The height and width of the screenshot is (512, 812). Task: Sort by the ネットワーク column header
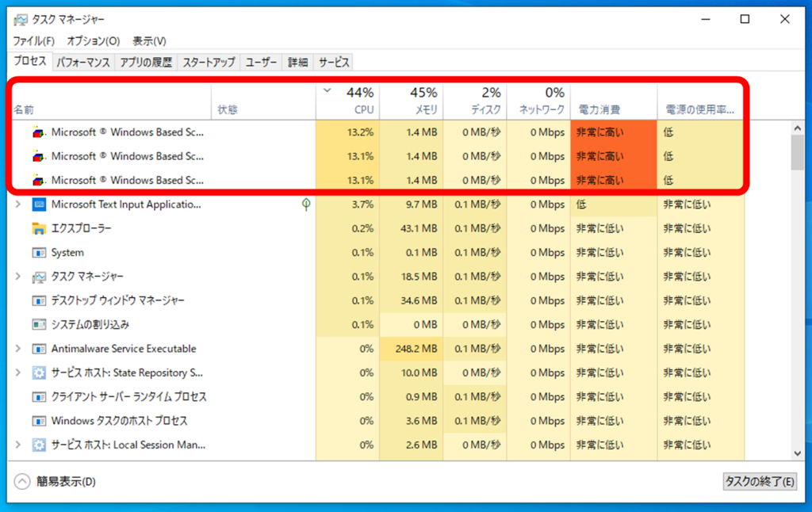(x=538, y=101)
